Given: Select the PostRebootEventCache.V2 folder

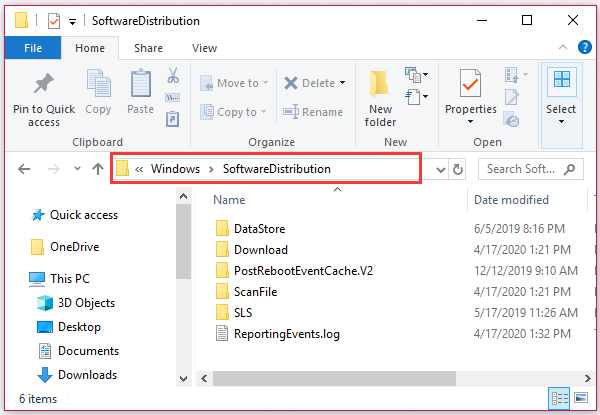Looking at the screenshot, I should tap(294, 271).
